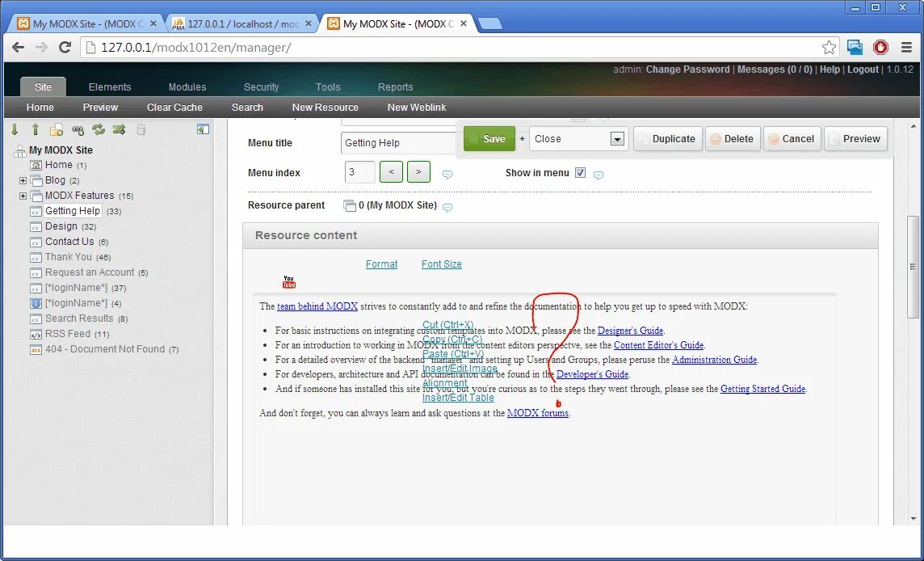Click the New Weblink chain icon in tree toolbar
Screen dimensions: 924x561
pos(78,130)
